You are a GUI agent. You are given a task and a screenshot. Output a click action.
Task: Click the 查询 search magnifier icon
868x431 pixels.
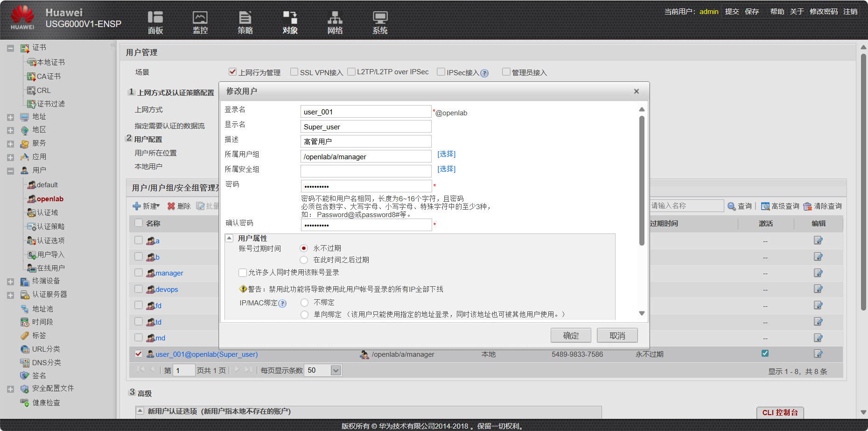732,206
